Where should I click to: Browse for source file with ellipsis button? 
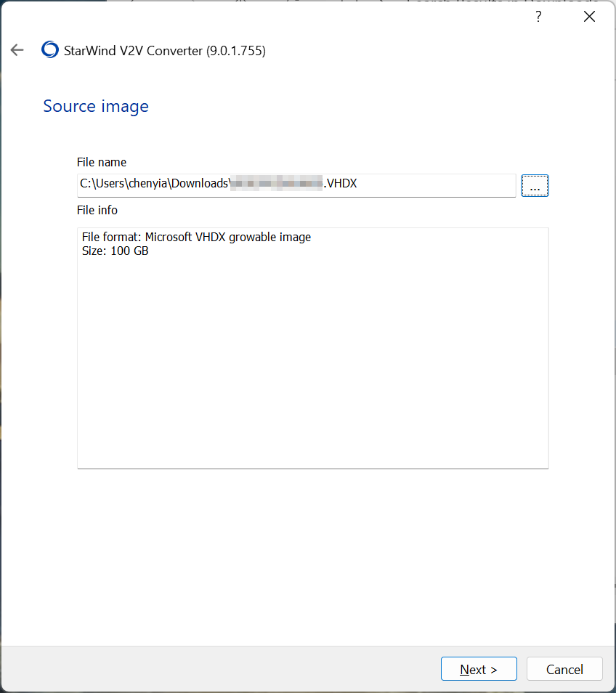tap(535, 186)
